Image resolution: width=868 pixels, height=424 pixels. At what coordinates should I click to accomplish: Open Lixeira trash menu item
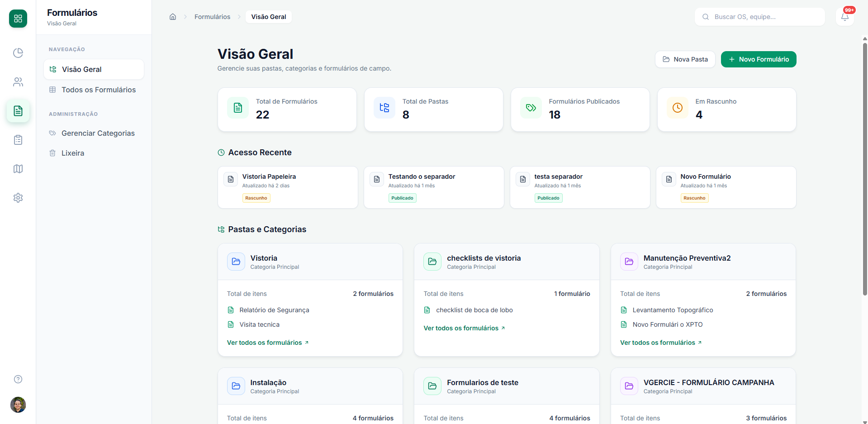94,153
